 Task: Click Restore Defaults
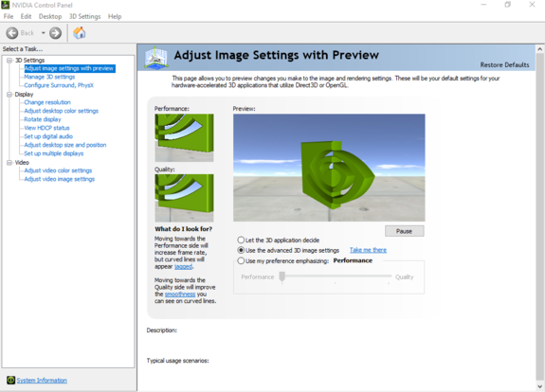click(x=504, y=64)
